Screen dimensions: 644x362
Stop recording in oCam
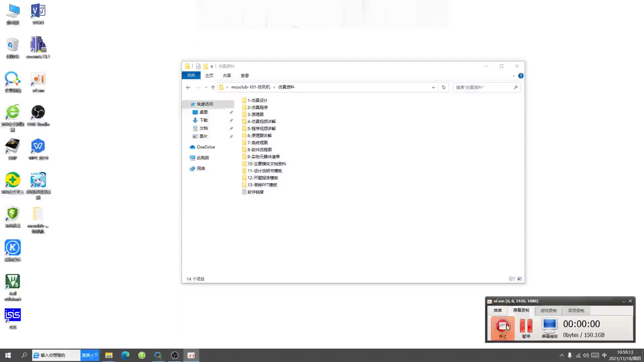502,328
